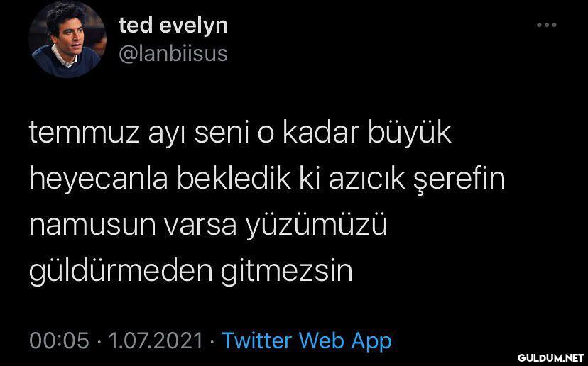
Task: Click the word "namusun" in the tweet
Action: 92,226
